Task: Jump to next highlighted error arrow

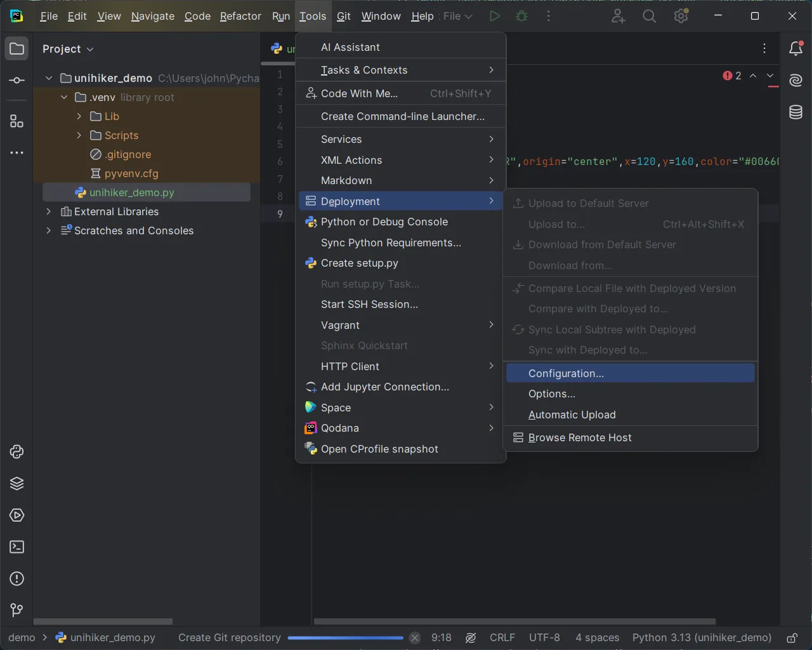Action: pyautogui.click(x=770, y=76)
